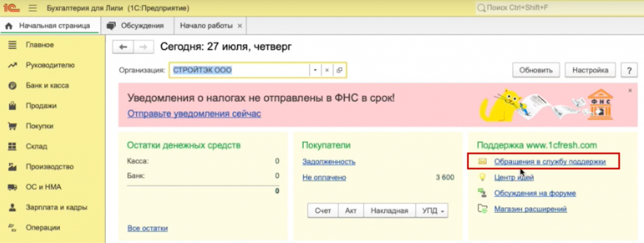Click the Поиск Ctrl+Shift+F search field

559,8
